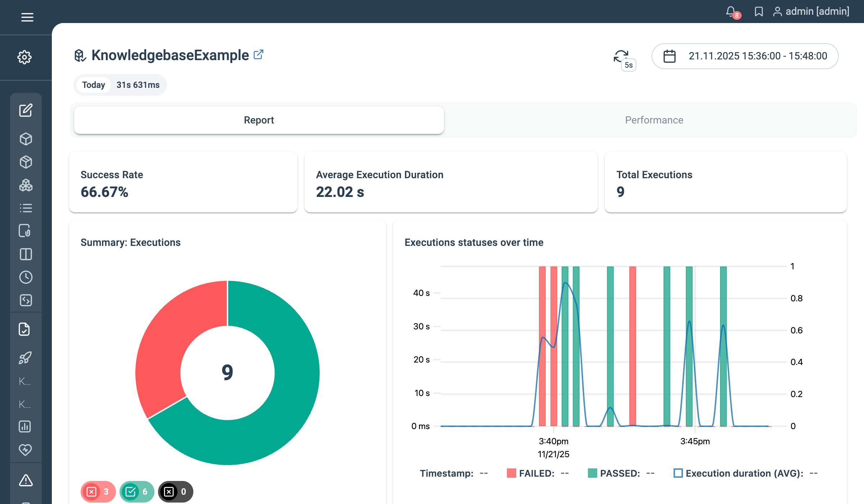Open bookmarks icon in top bar
The width and height of the screenshot is (864, 504).
click(759, 12)
